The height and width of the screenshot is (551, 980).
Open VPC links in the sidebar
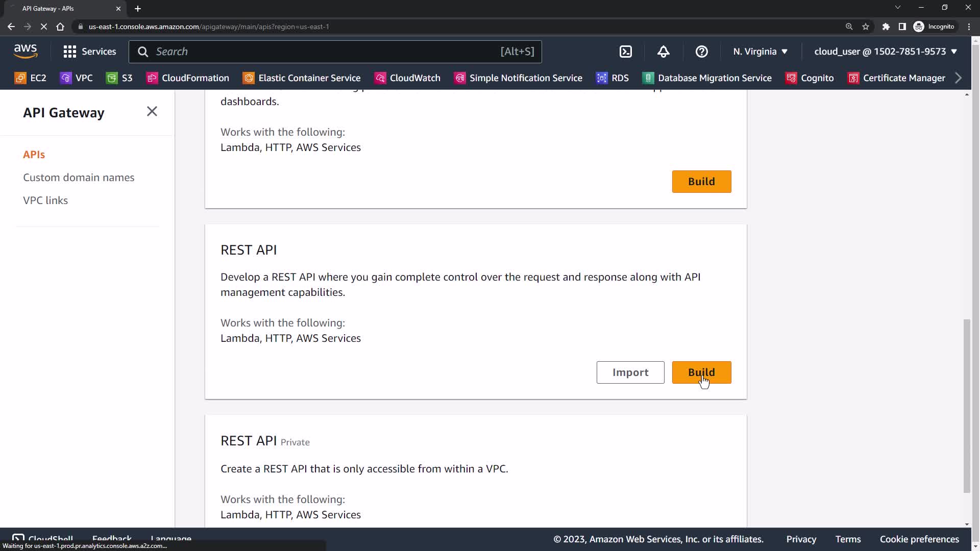coord(45,201)
